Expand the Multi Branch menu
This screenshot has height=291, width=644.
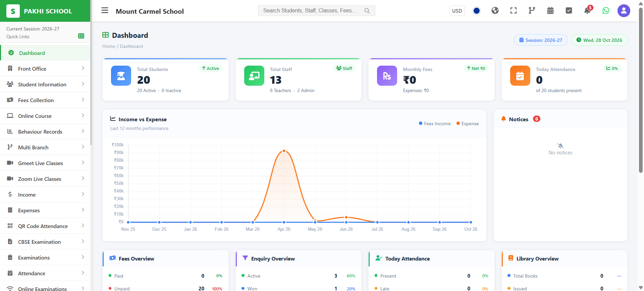coord(45,147)
